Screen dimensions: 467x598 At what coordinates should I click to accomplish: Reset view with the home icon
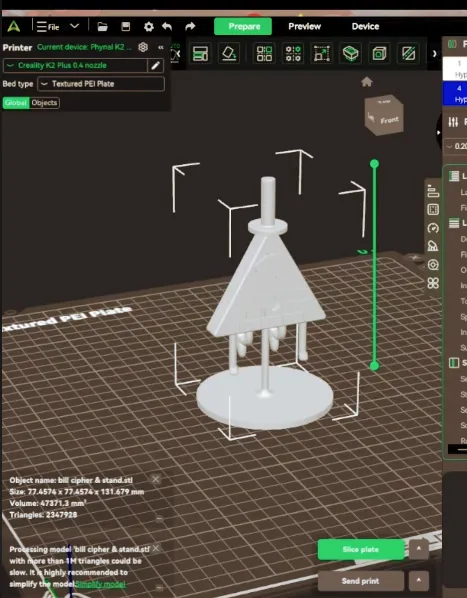367,82
